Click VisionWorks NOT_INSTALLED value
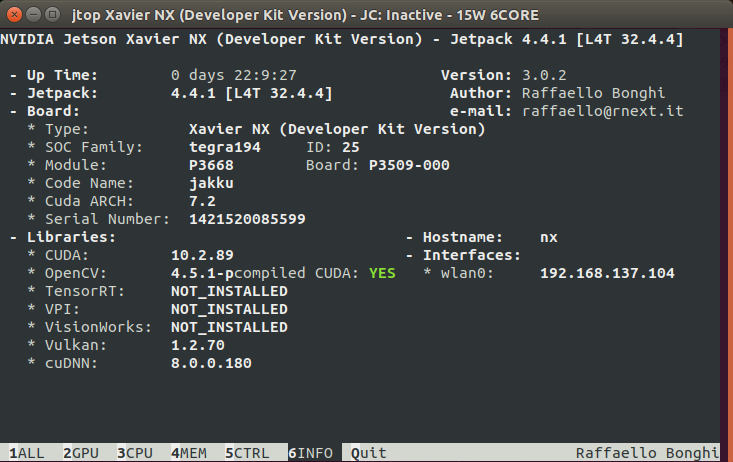Screen dimensions: 733x462 (230, 327)
